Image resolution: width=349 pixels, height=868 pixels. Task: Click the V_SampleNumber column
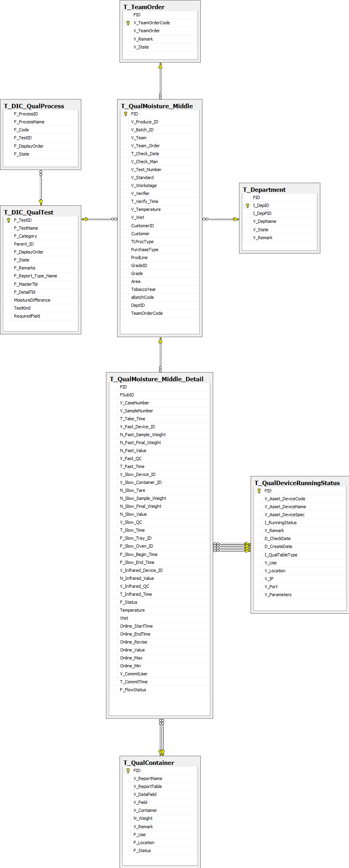coord(159,411)
